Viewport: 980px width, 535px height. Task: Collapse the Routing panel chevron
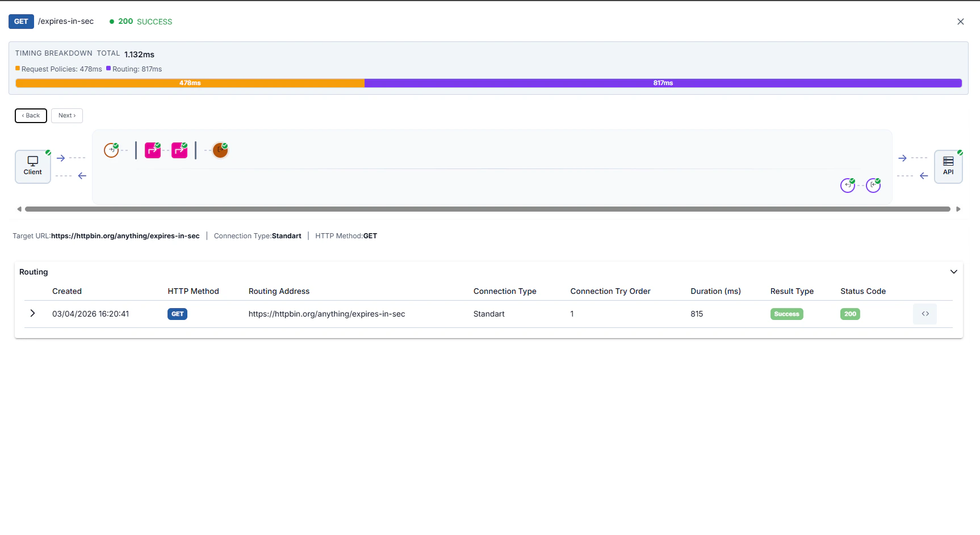click(954, 272)
